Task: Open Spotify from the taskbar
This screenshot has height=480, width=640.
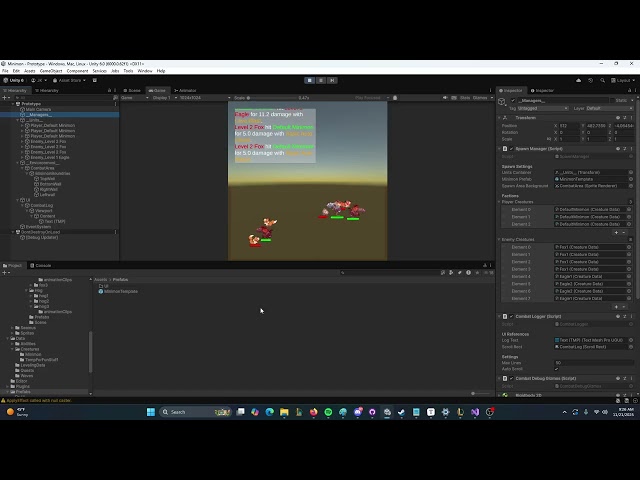Action: point(328,412)
